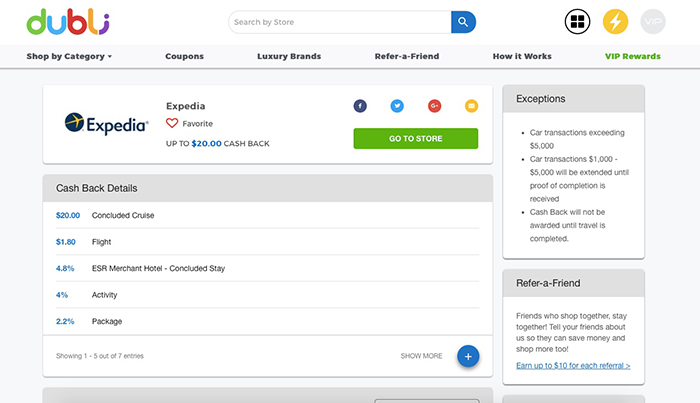700x403 pixels.
Task: Expand the Shop by Category dropdown
Action: click(69, 56)
